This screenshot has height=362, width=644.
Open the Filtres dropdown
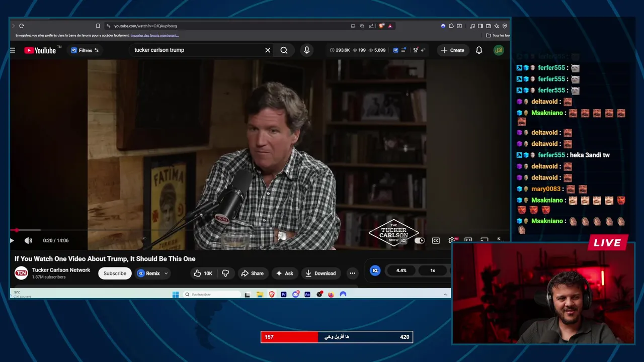(x=85, y=50)
